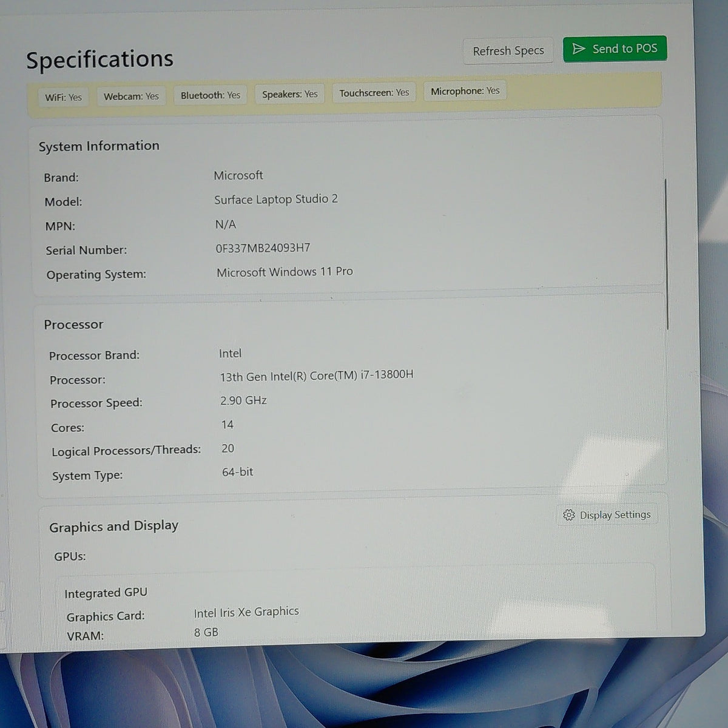Click serial number 0F337MB24093H7

(263, 248)
